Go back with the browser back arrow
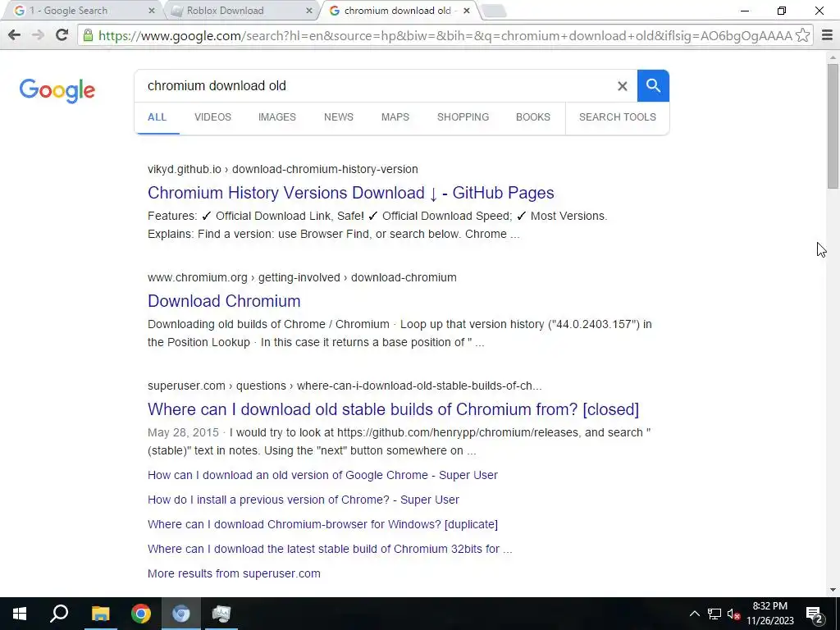Image resolution: width=840 pixels, height=630 pixels. click(x=15, y=35)
